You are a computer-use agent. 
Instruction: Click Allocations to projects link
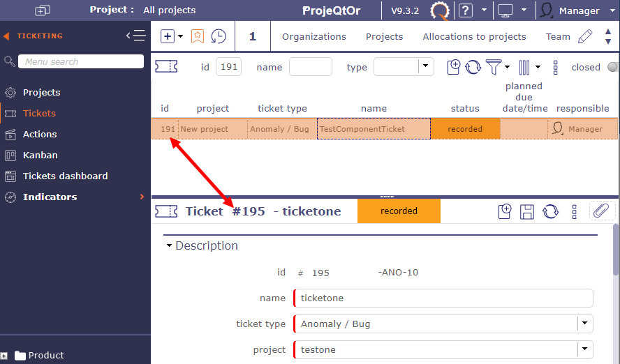click(474, 36)
